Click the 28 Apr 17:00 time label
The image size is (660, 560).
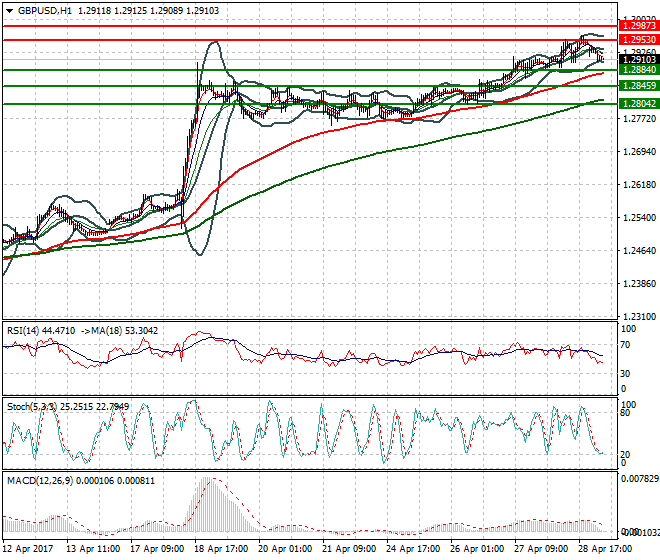coord(605,549)
